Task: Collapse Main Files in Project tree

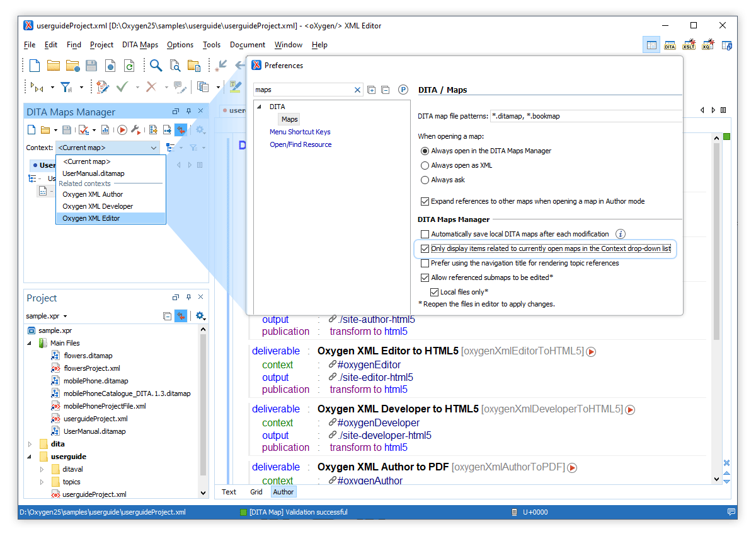Action: point(29,343)
